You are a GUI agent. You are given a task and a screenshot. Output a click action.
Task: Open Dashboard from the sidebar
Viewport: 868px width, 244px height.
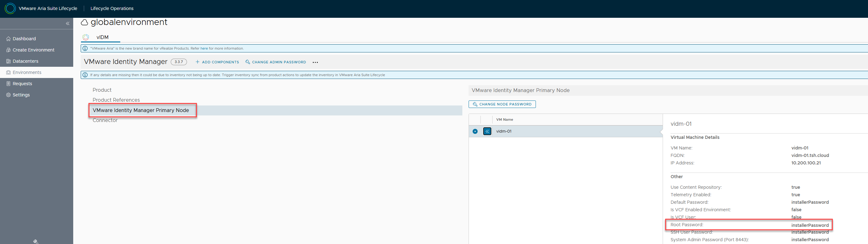[x=24, y=39]
